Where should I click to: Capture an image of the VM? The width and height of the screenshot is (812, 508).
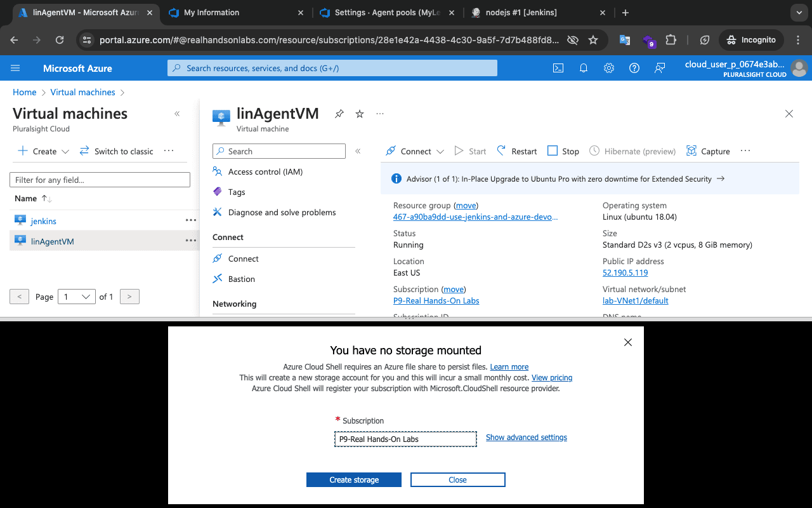pos(708,151)
